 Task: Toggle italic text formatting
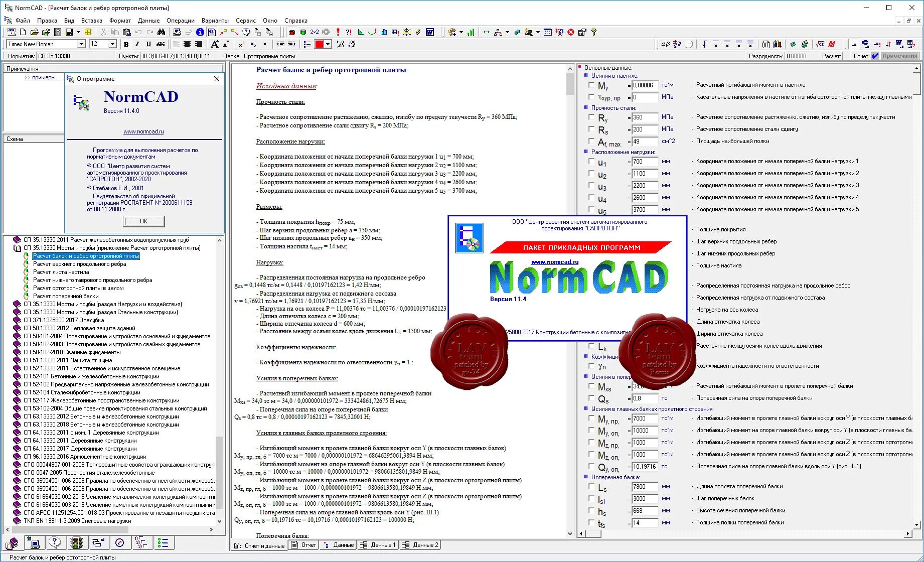137,44
